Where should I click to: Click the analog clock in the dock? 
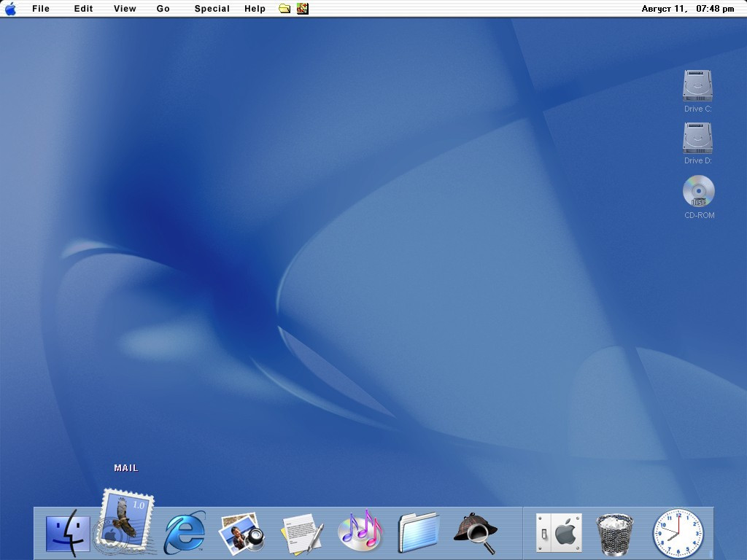tap(678, 534)
